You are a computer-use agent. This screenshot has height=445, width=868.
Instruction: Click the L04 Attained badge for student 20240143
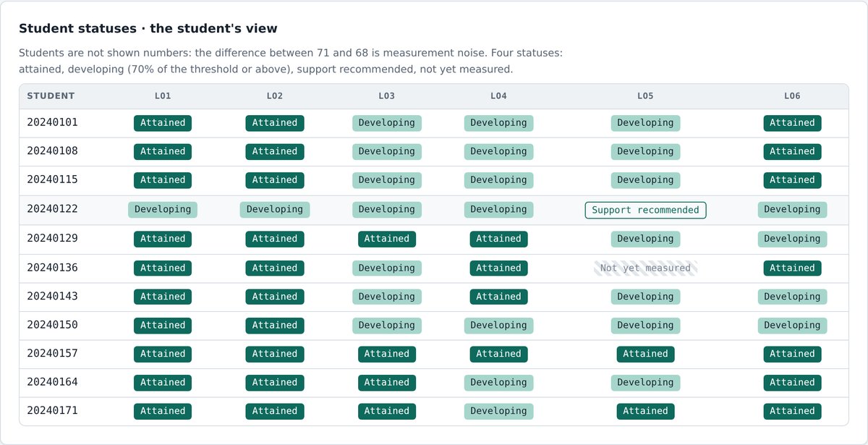[498, 297]
